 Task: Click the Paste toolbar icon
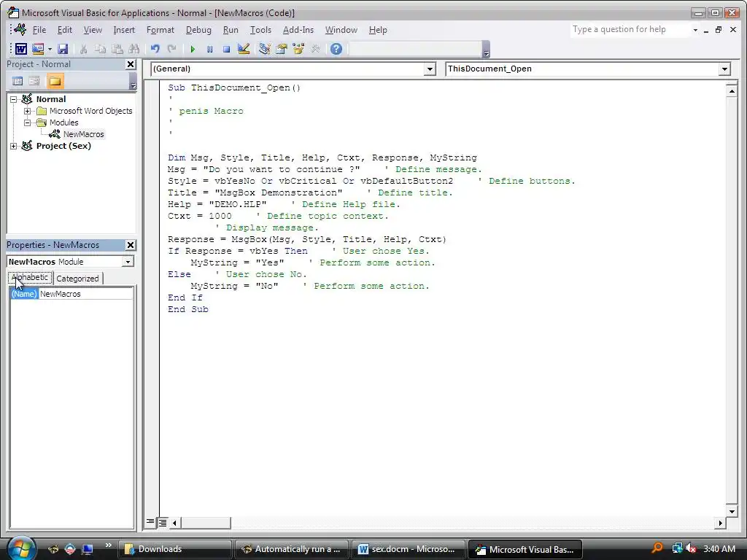(117, 49)
